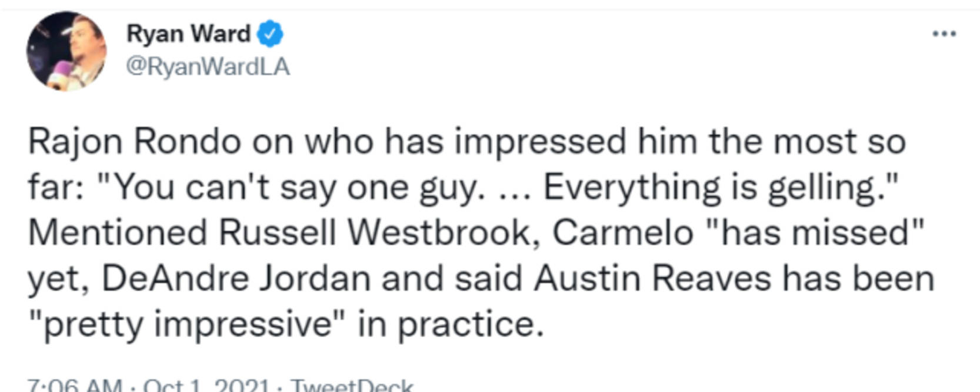Open the three-dot More options menu
Image resolution: width=980 pixels, height=392 pixels.
(x=944, y=34)
